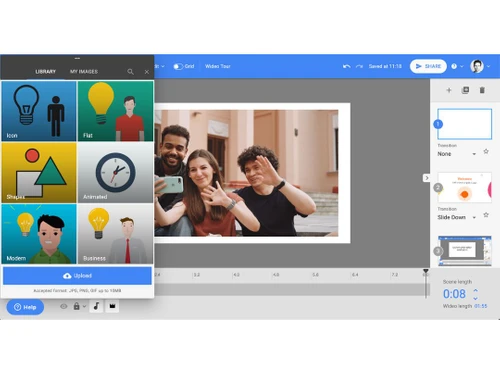The image size is (500, 375).
Task: Select scene 1 thumbnail
Action: pyautogui.click(x=464, y=124)
